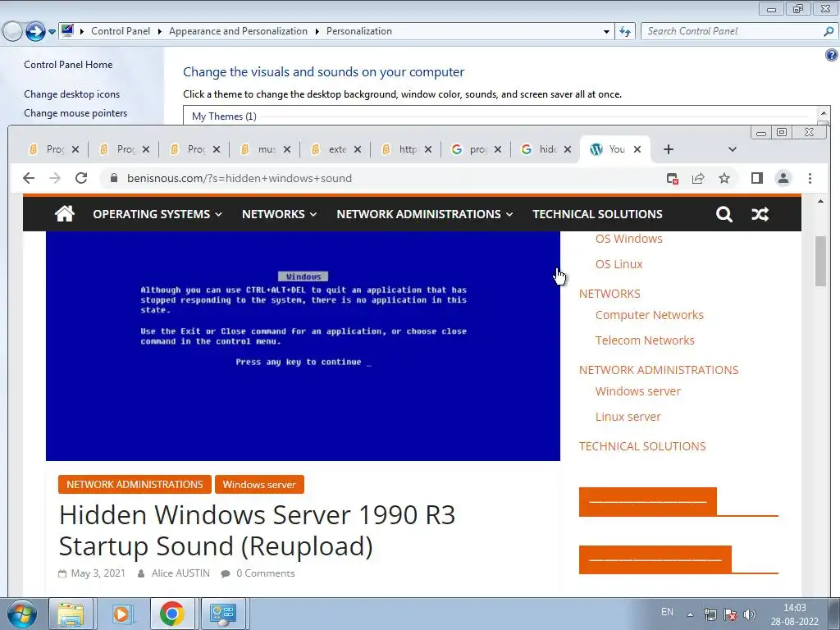Click Search Control Panel field
This screenshot has width=840, height=630.
(x=738, y=31)
